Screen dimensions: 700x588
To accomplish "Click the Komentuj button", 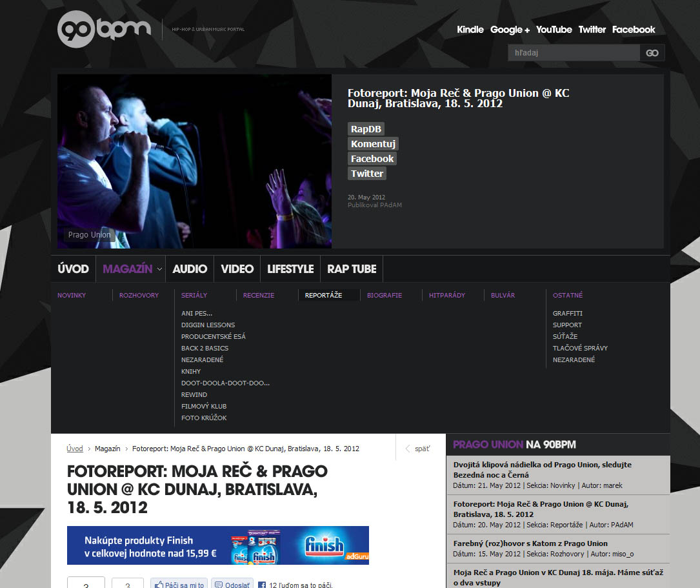I will [373, 144].
